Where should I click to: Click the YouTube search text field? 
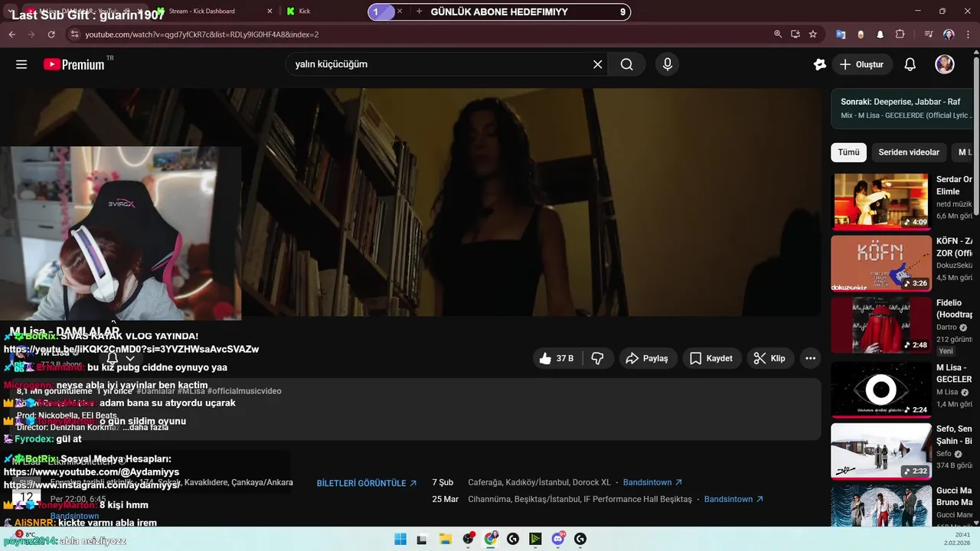pos(438,64)
